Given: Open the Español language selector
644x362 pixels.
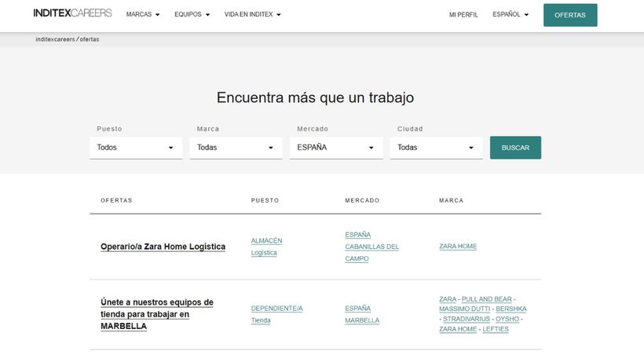Looking at the screenshot, I should pos(510,15).
